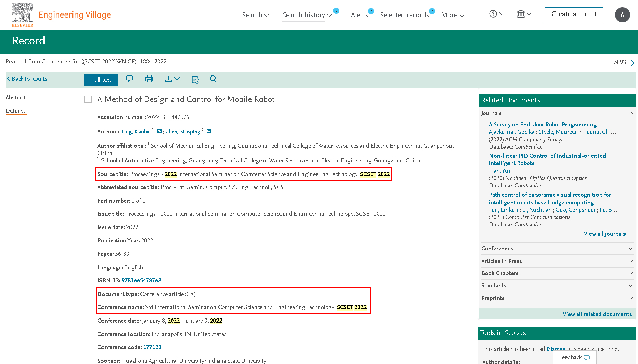Image resolution: width=638 pixels, height=364 pixels.
Task: Click View all journals link
Action: [605, 234]
